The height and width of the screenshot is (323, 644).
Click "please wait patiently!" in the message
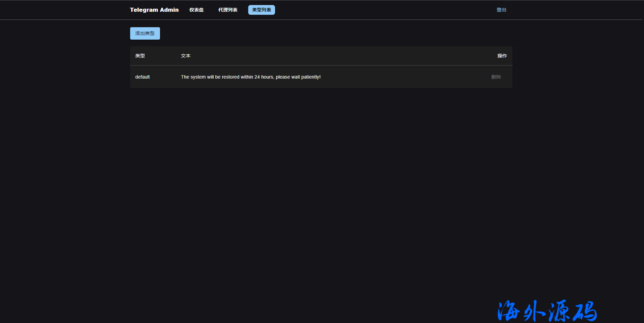[298, 77]
